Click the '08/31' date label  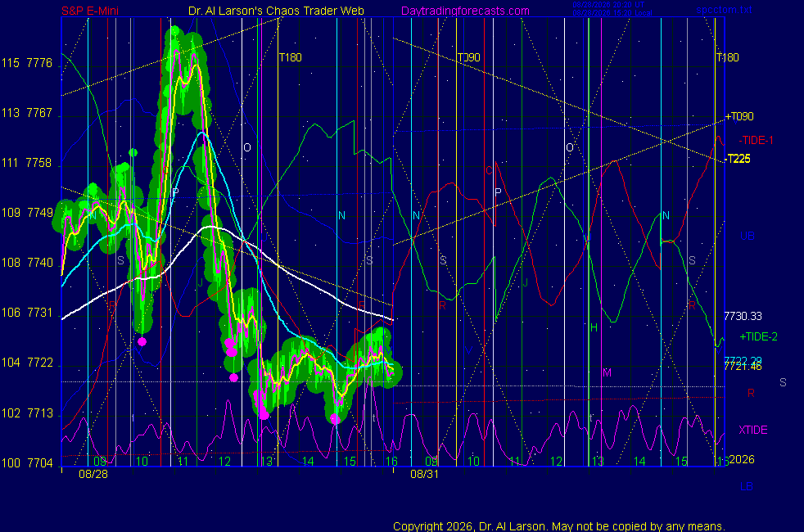point(425,474)
